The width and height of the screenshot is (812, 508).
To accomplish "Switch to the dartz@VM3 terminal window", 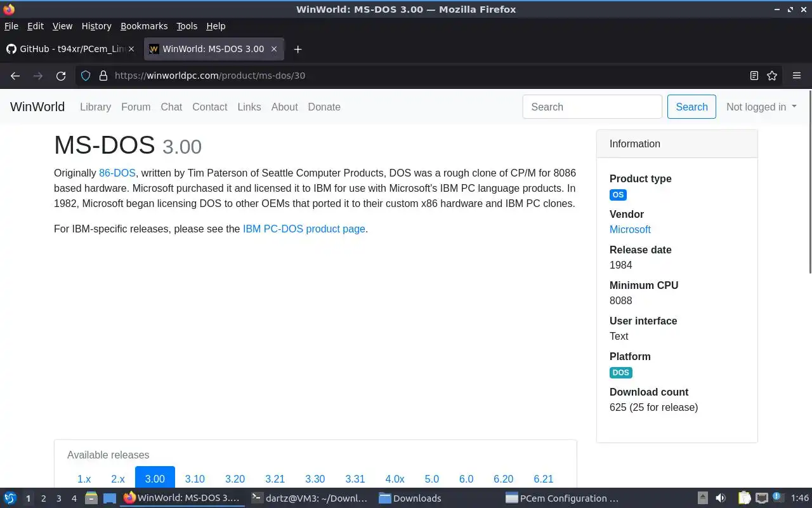I will [x=310, y=498].
